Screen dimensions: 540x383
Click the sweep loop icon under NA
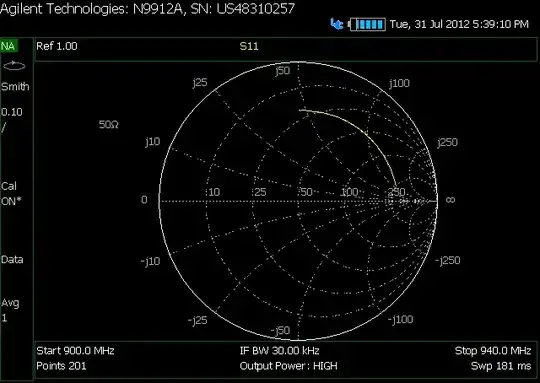click(x=14, y=66)
